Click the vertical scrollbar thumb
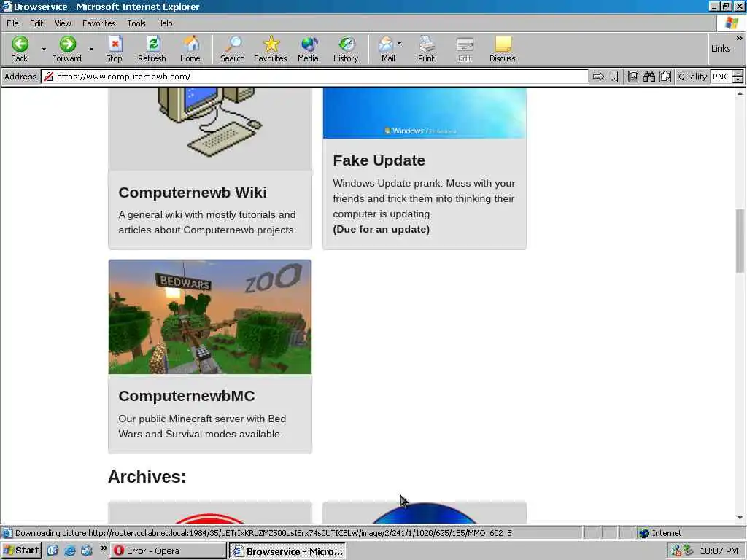 click(x=740, y=241)
